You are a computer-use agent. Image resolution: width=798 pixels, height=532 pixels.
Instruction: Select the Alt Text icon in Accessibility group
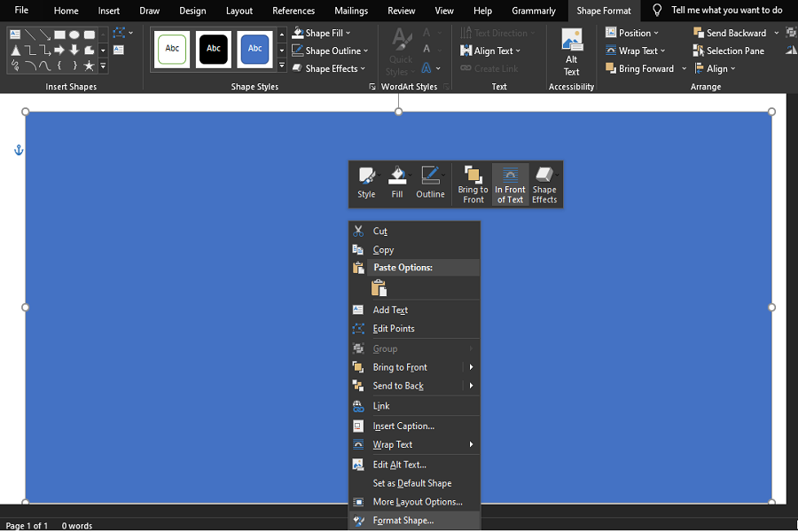click(571, 49)
